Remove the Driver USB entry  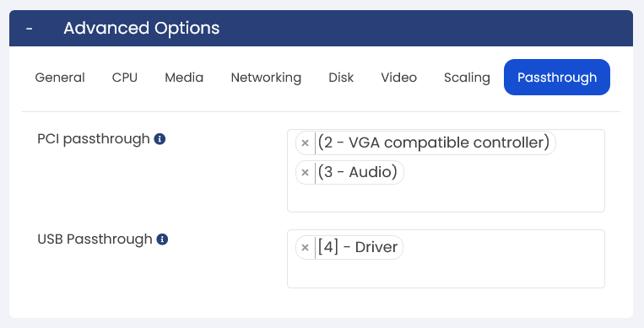(x=305, y=248)
